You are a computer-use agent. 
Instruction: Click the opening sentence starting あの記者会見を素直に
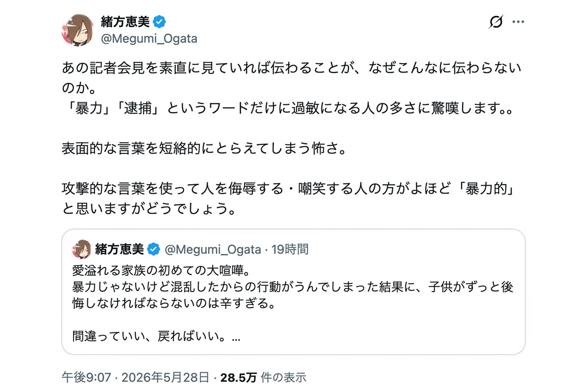point(292,77)
